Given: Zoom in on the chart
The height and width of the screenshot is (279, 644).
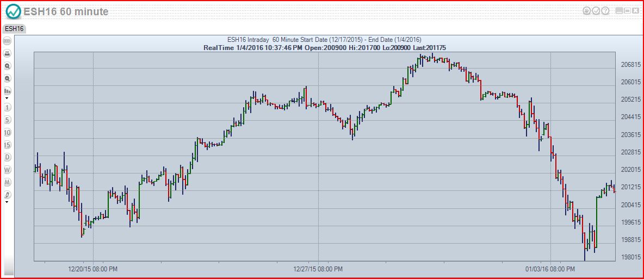Looking at the screenshot, I should (8, 66).
